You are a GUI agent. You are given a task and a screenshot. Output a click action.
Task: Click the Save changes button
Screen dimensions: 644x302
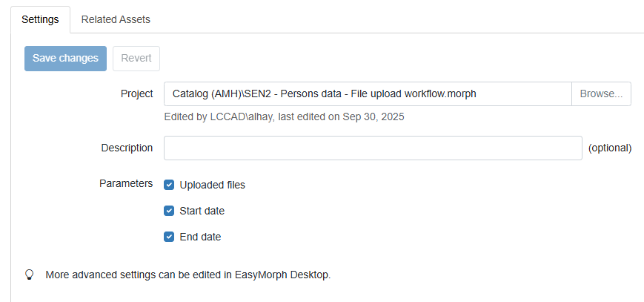[x=65, y=59]
